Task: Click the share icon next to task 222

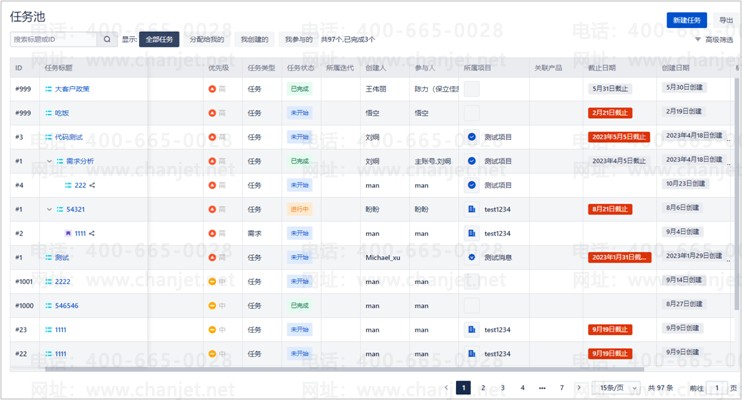Action: (x=93, y=185)
